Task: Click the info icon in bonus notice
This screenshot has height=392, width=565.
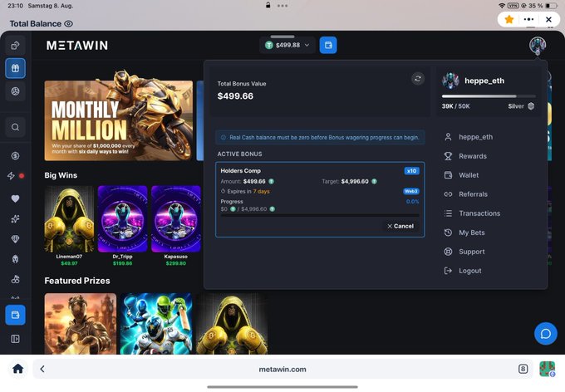Action: click(223, 137)
